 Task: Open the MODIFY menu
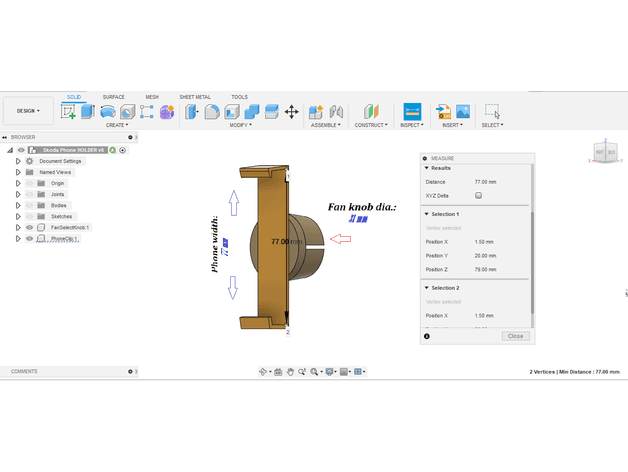[x=241, y=125]
